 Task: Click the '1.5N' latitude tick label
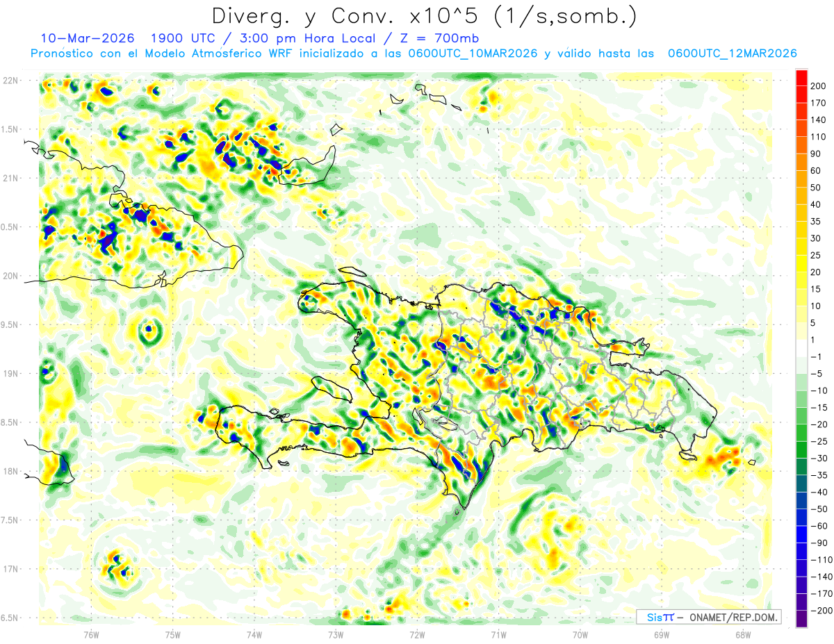click(x=10, y=129)
